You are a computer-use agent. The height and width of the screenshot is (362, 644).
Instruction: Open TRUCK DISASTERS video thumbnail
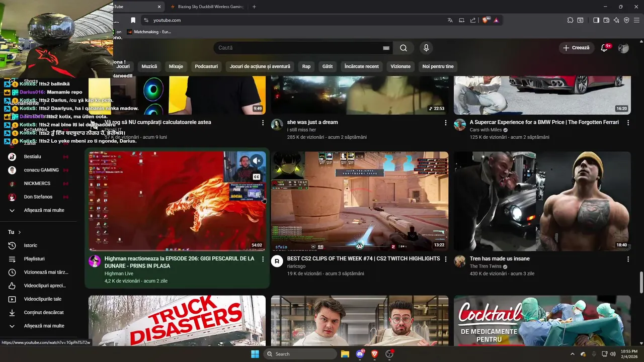tap(177, 320)
